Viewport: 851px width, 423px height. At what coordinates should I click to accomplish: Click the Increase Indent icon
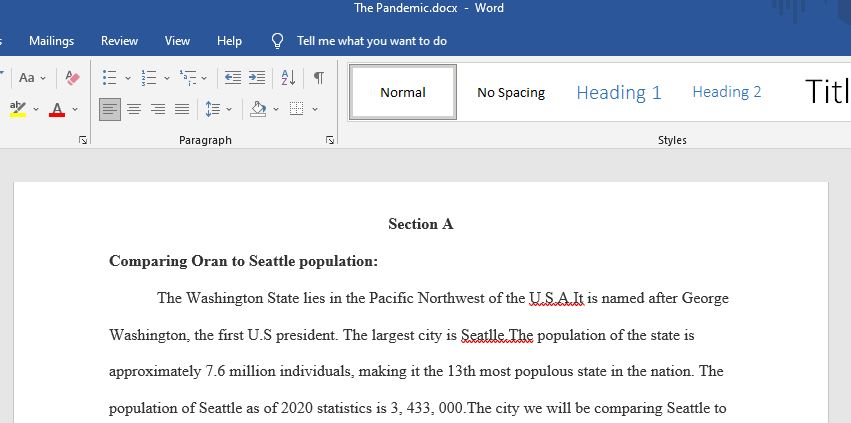tap(257, 78)
